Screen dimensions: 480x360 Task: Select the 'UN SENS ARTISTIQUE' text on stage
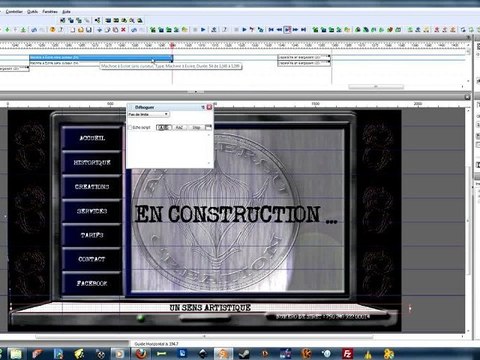click(x=210, y=307)
